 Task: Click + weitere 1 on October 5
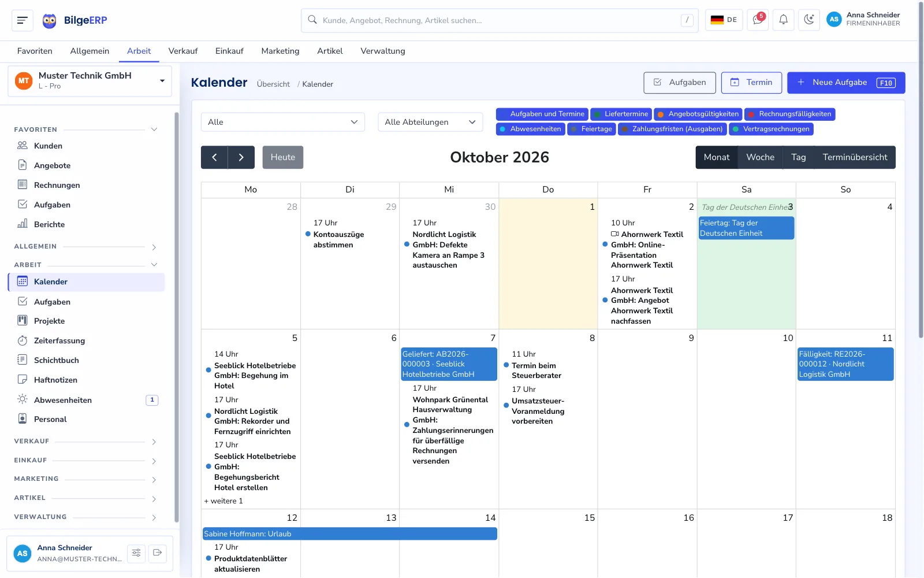[223, 501]
